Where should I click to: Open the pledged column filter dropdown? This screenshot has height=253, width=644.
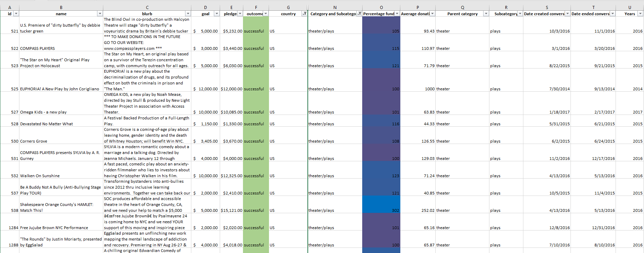(240, 13)
